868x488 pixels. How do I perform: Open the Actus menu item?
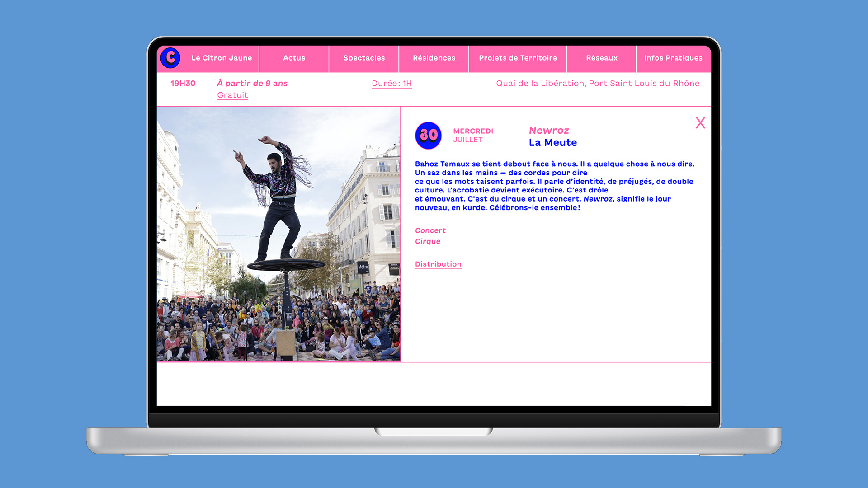coord(294,58)
